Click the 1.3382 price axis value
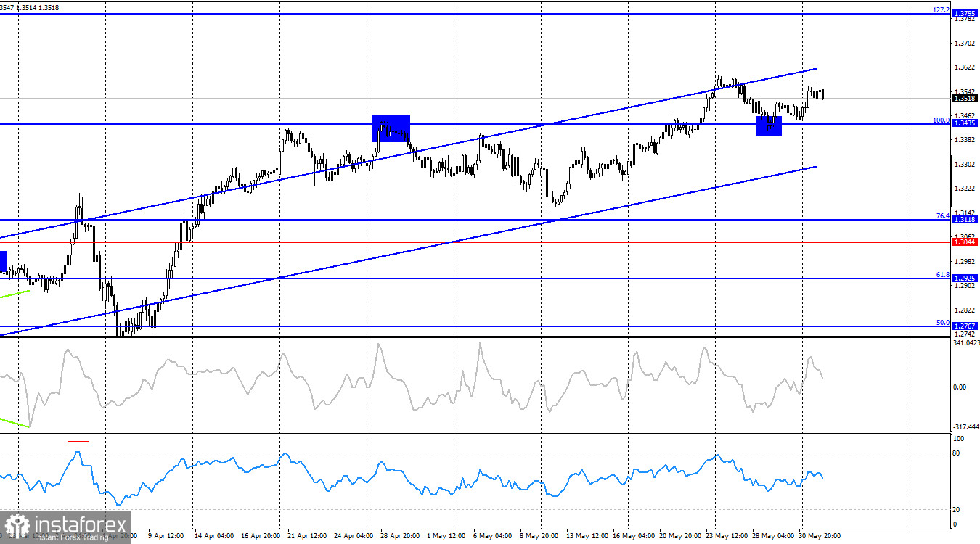This screenshot has height=544, width=980. 966,139
